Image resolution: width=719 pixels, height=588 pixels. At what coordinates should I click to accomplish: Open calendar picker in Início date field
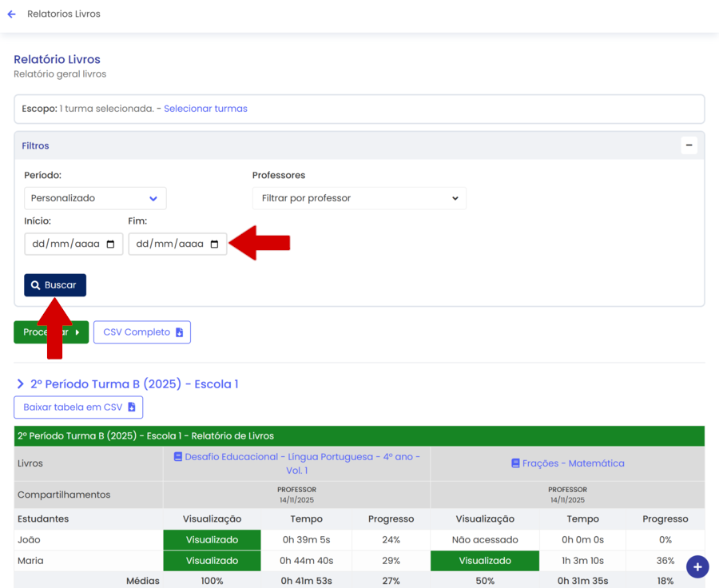[110, 244]
